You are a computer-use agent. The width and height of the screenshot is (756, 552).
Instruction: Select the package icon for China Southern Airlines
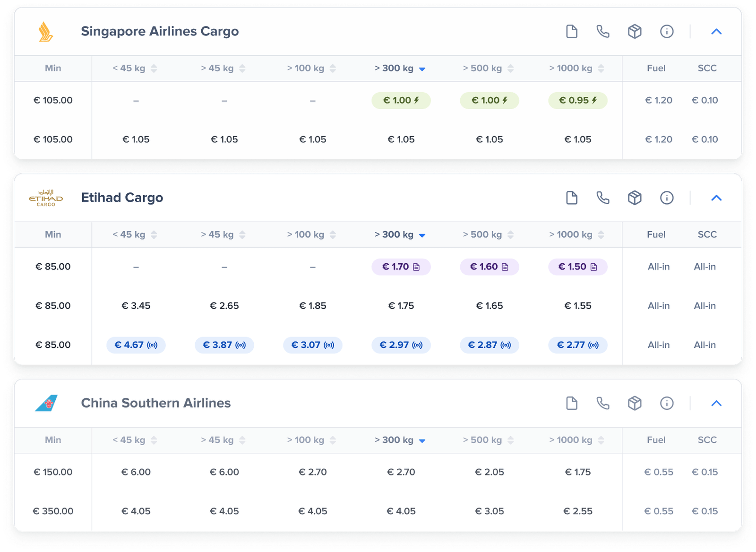tap(635, 403)
